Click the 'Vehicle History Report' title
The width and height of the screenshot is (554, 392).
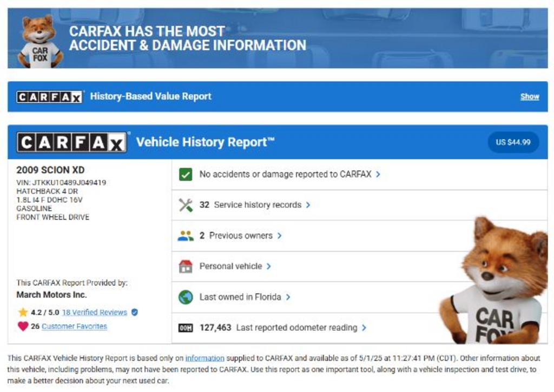(205, 142)
